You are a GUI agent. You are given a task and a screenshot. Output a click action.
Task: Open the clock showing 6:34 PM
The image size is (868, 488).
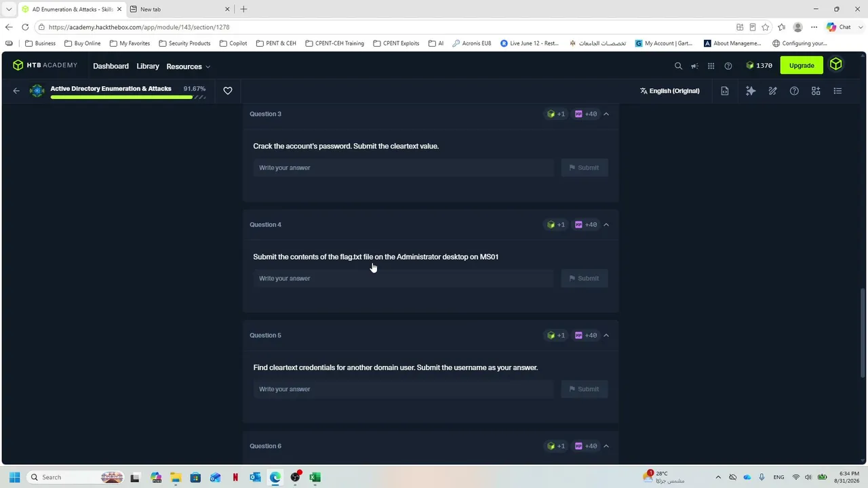(849, 477)
